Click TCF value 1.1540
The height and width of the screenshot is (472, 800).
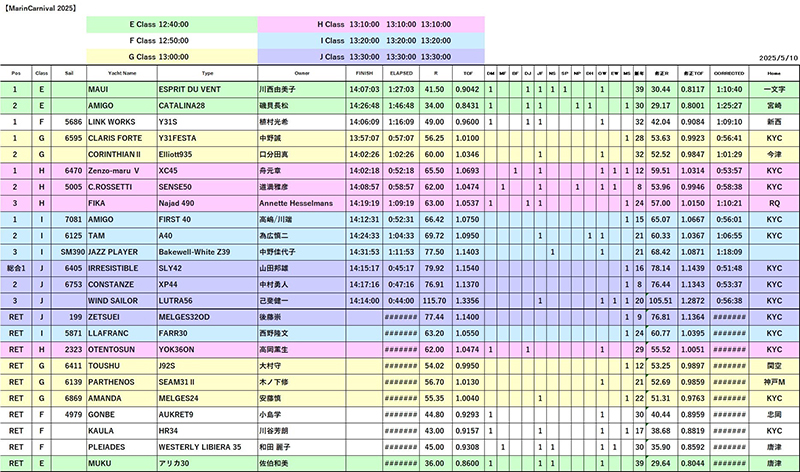(x=467, y=268)
